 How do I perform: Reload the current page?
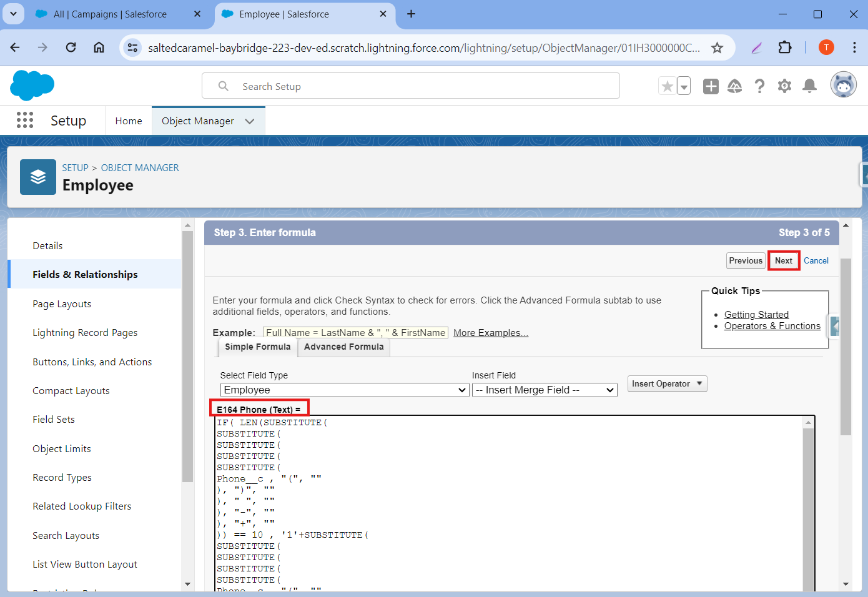[x=71, y=47]
